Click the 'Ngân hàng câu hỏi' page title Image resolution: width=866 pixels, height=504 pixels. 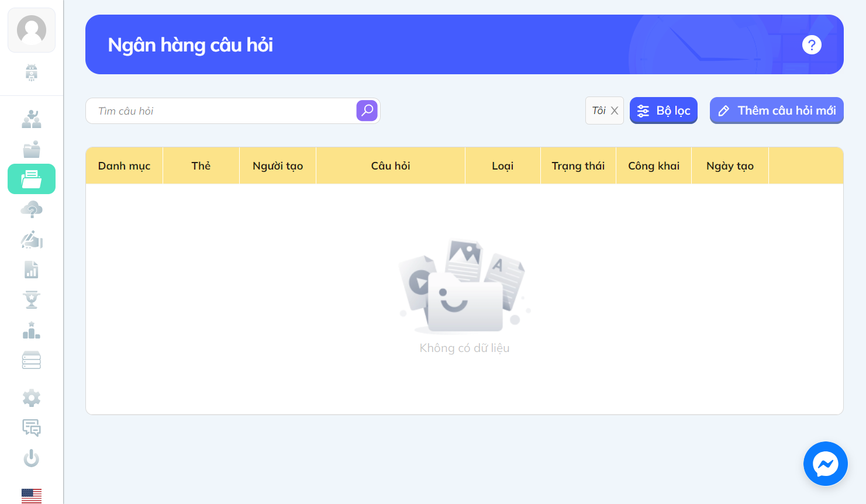191,45
